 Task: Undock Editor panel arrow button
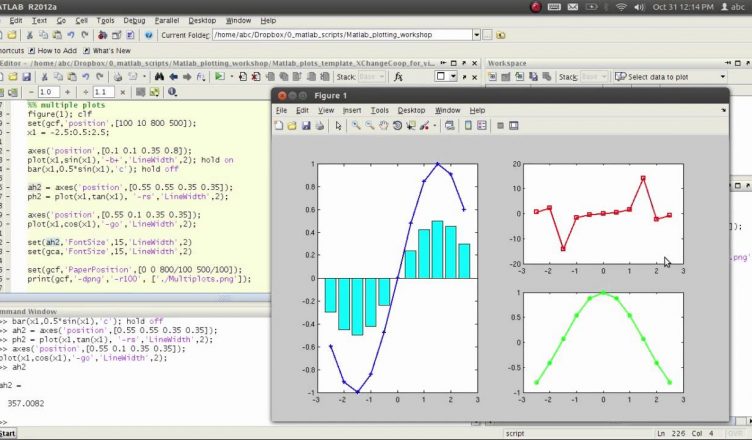[464, 63]
